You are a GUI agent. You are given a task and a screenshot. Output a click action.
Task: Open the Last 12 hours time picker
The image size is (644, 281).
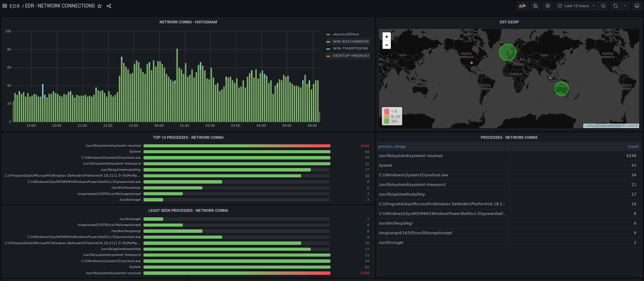click(x=576, y=6)
